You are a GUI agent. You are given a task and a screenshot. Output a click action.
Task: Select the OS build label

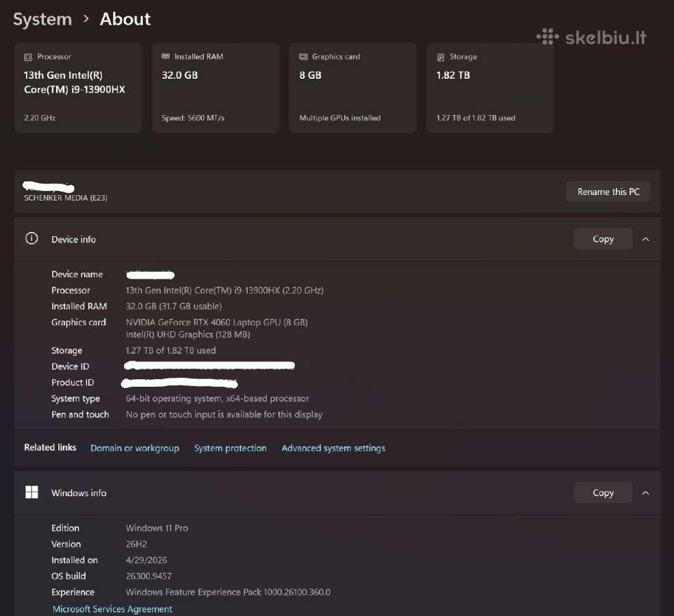[68, 576]
